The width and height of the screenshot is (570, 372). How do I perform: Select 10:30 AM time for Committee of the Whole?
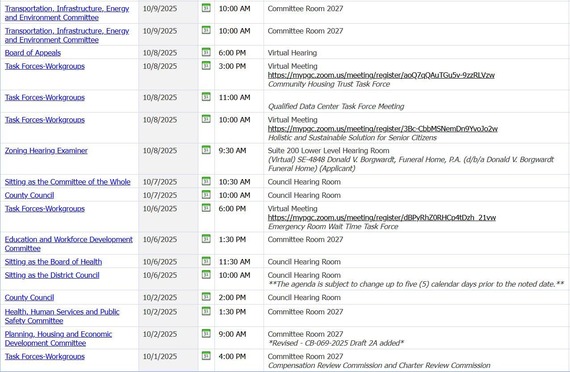pyautogui.click(x=234, y=182)
